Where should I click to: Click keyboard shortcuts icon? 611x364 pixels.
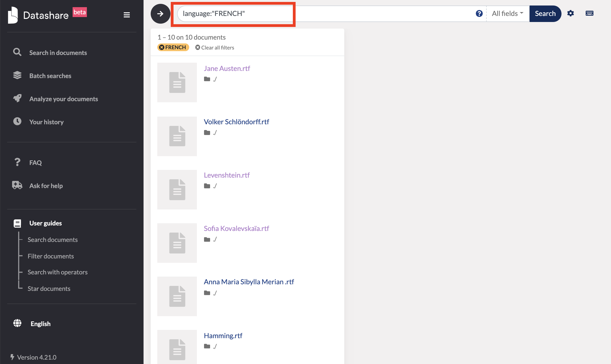[589, 13]
